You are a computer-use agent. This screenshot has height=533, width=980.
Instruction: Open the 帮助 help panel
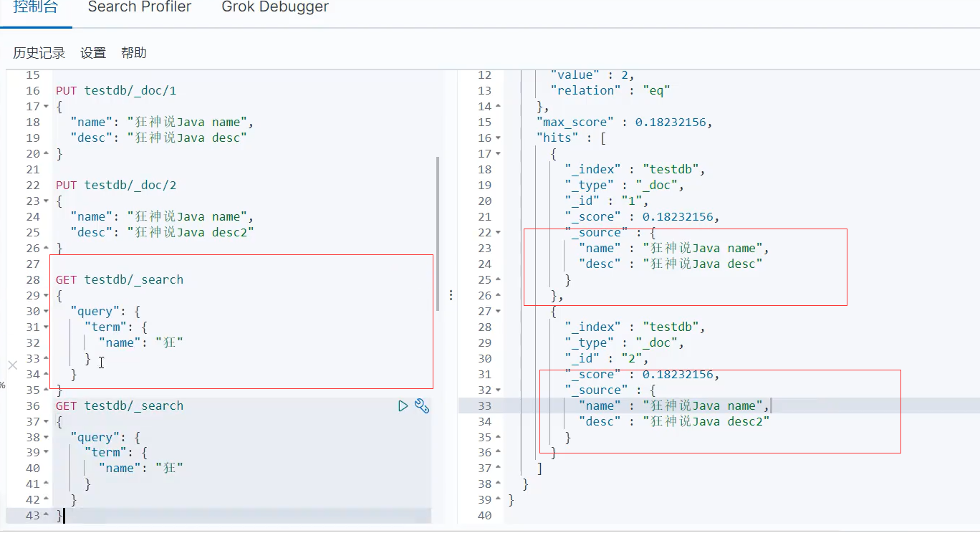[134, 53]
